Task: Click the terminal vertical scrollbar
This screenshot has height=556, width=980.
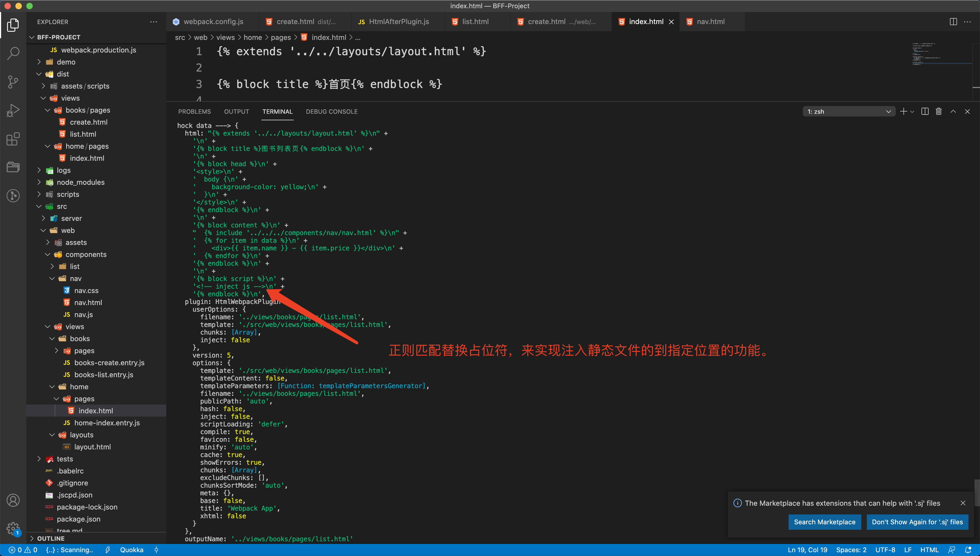Action: 976,493
